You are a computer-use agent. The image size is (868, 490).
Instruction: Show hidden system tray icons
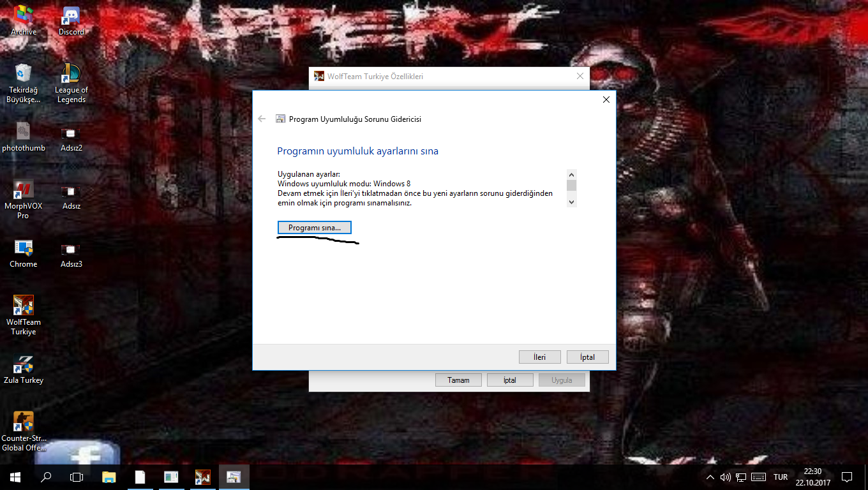click(x=710, y=477)
